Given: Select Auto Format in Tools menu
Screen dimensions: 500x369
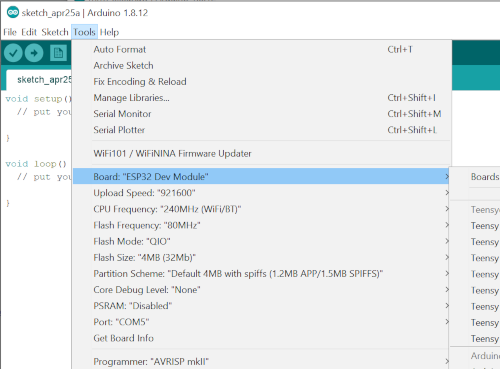Looking at the screenshot, I should (x=261, y=49).
